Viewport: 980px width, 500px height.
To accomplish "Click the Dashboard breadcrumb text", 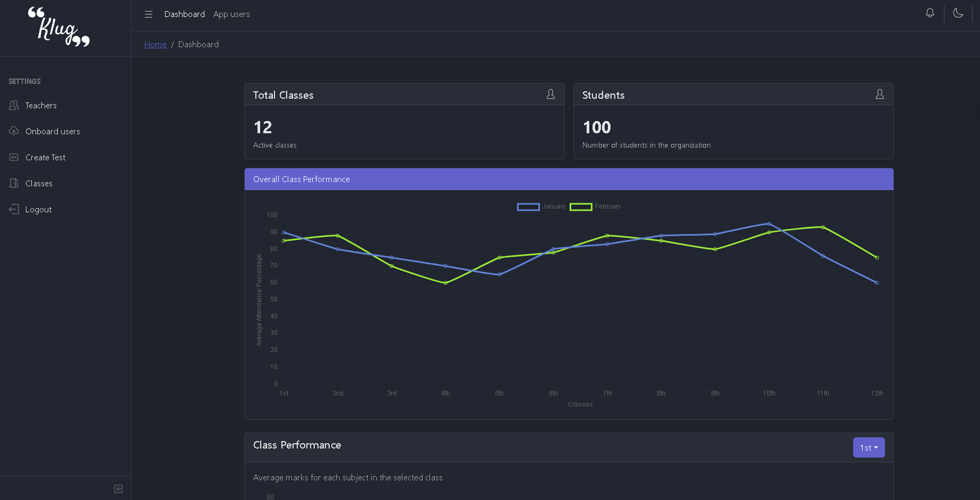I will (x=199, y=45).
